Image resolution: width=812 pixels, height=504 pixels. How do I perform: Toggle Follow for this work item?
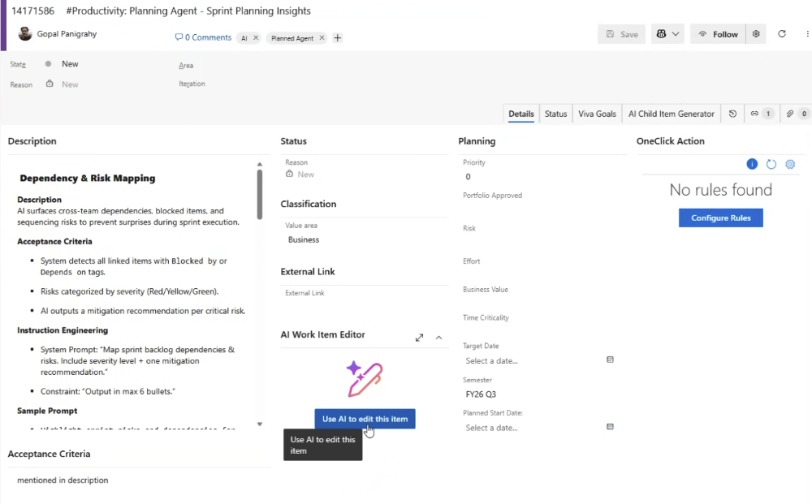pyautogui.click(x=718, y=33)
